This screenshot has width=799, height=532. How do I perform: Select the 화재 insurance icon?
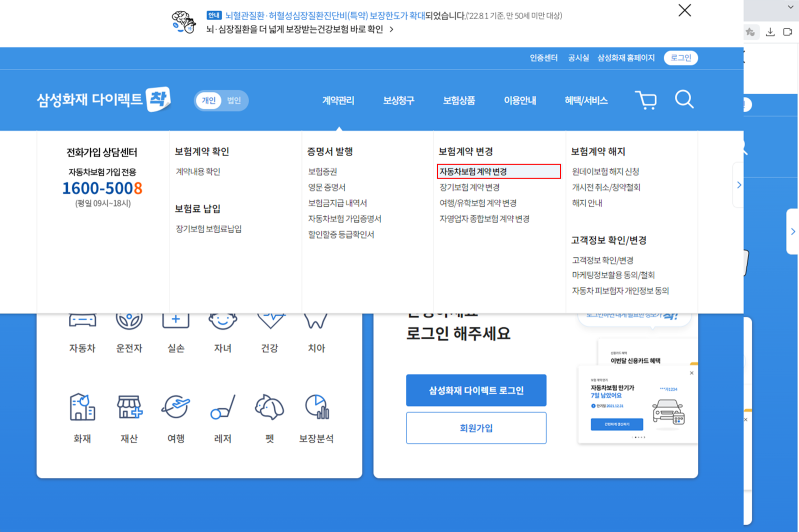pyautogui.click(x=82, y=407)
